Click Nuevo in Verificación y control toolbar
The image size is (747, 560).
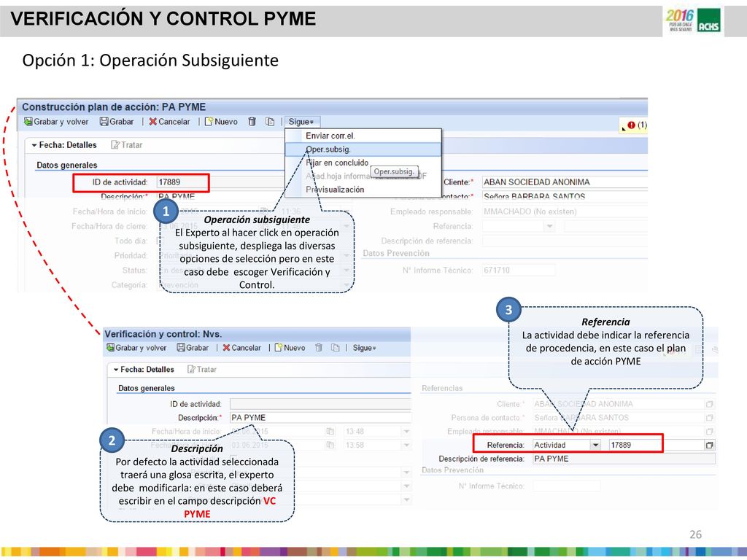290,348
